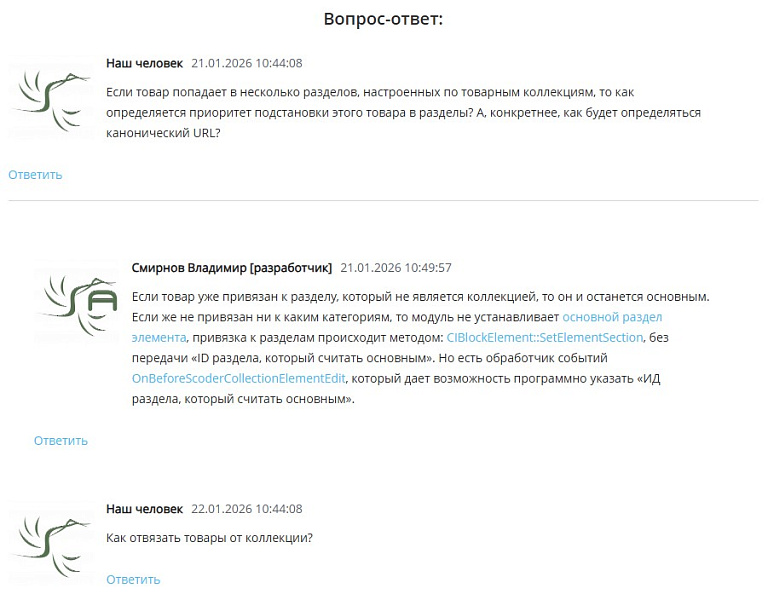Click the question text about канонический URL
This screenshot has height=600, width=768.
coord(404,113)
